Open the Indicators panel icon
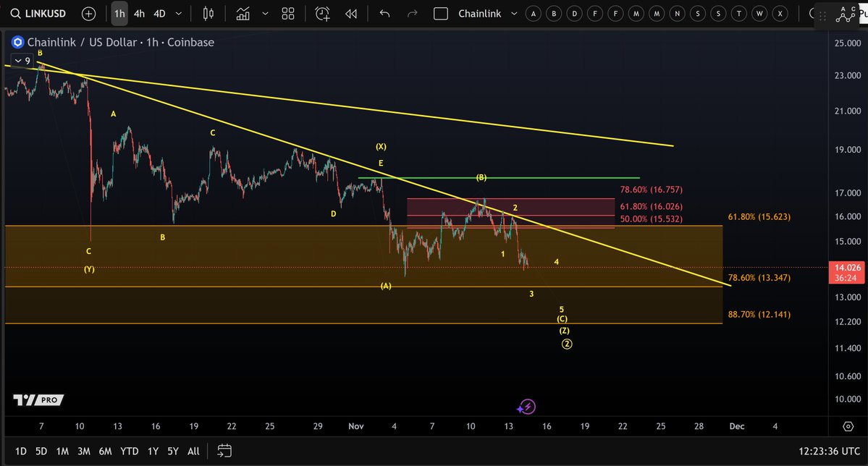Screen dimensions: 868x466 click(x=242, y=13)
